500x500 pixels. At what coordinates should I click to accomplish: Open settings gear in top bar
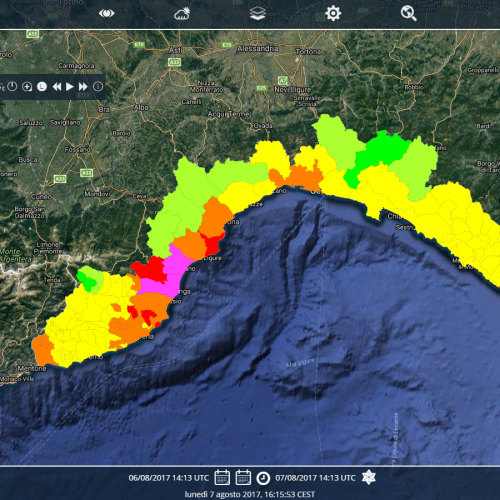[333, 14]
